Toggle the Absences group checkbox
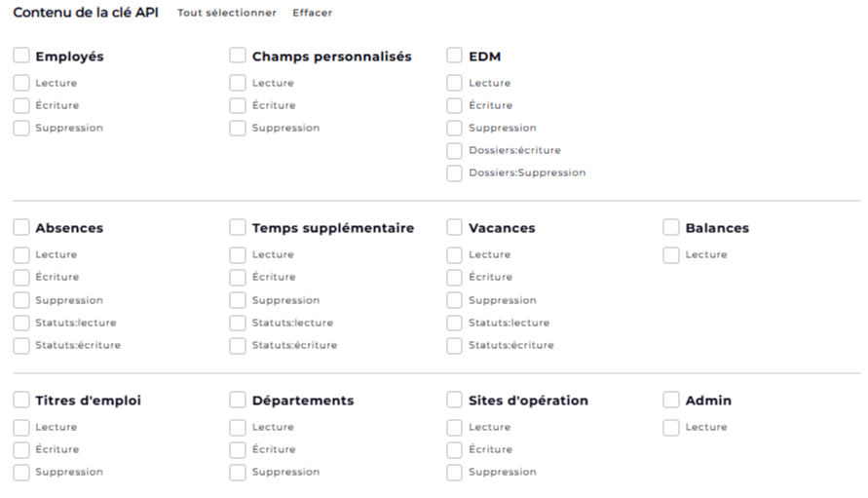This screenshot has width=868, height=498. tap(21, 227)
